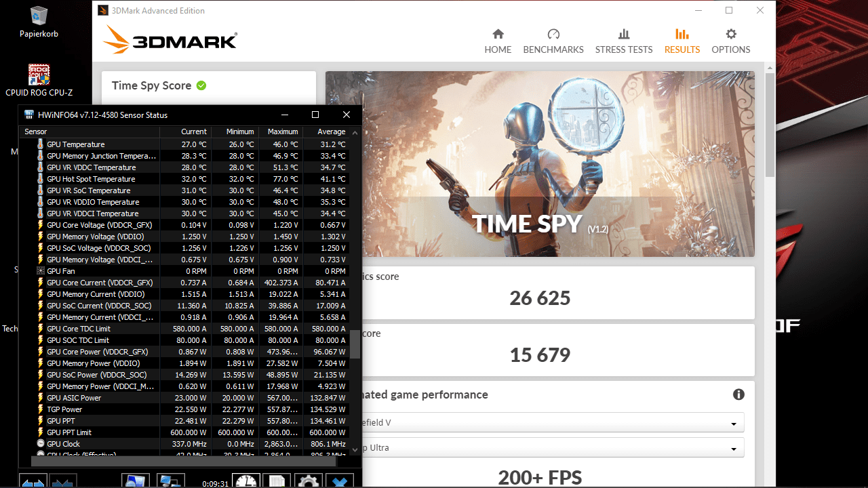Click the Minimum column header
868x488 pixels.
coord(234,131)
